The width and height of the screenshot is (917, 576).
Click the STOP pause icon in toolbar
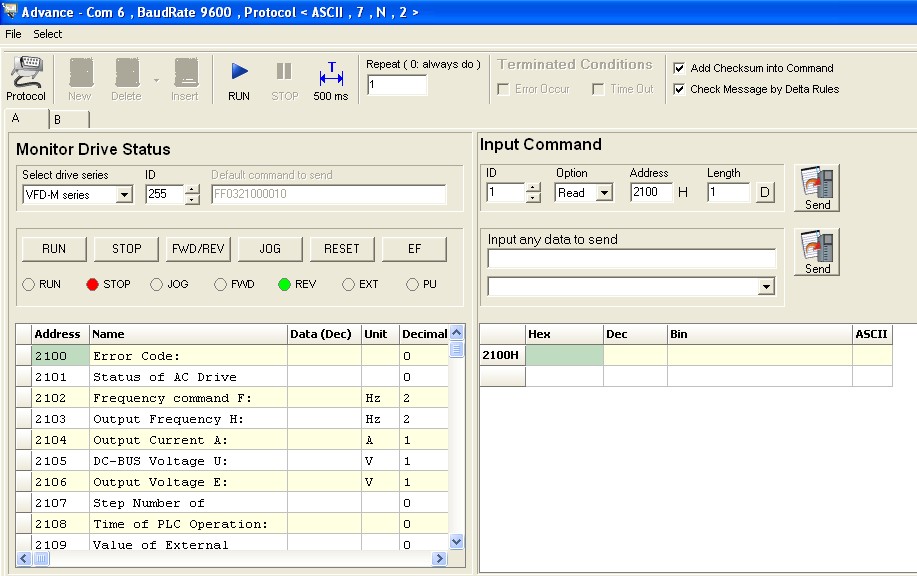click(284, 78)
